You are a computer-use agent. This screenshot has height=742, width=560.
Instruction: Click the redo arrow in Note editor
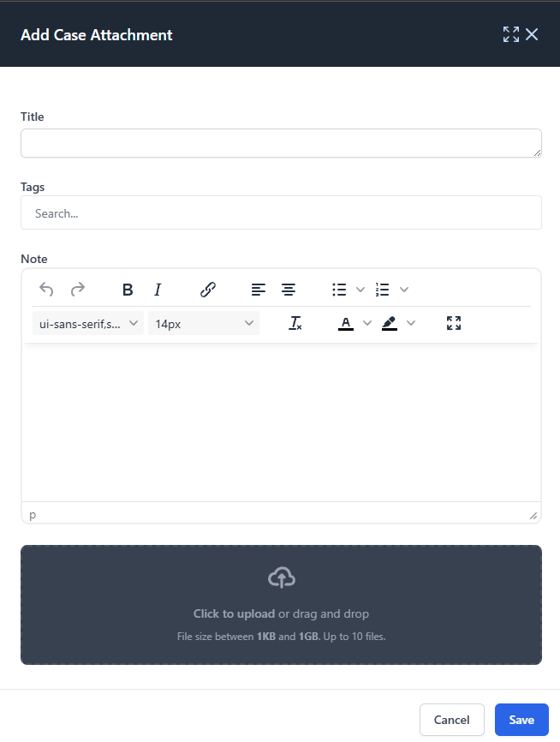tap(78, 289)
